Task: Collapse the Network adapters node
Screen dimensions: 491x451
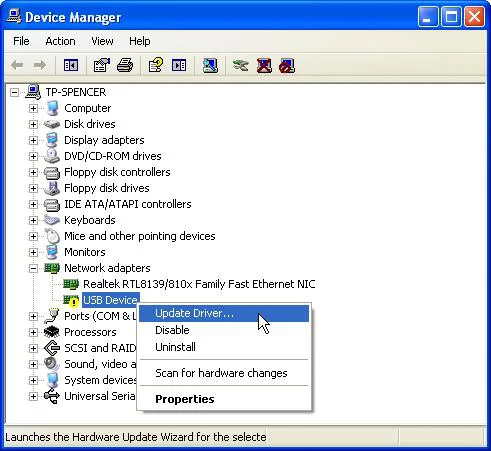Action: coord(33,268)
